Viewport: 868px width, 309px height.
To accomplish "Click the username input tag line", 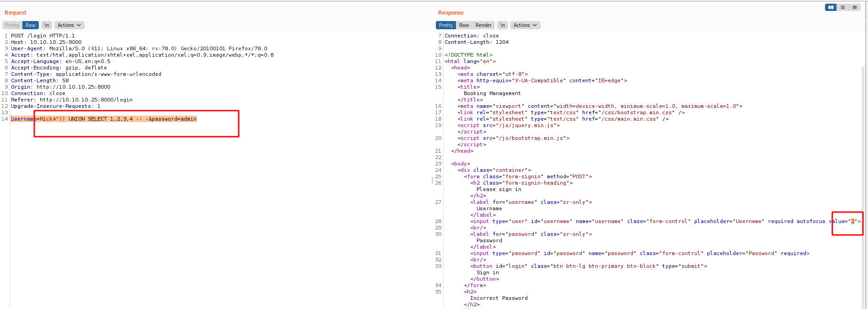I will point(666,221).
